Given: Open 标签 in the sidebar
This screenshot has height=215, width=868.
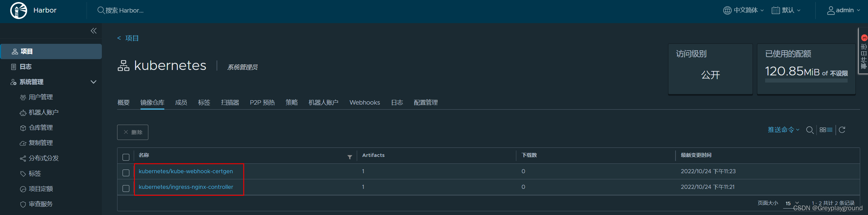Looking at the screenshot, I should coord(35,174).
